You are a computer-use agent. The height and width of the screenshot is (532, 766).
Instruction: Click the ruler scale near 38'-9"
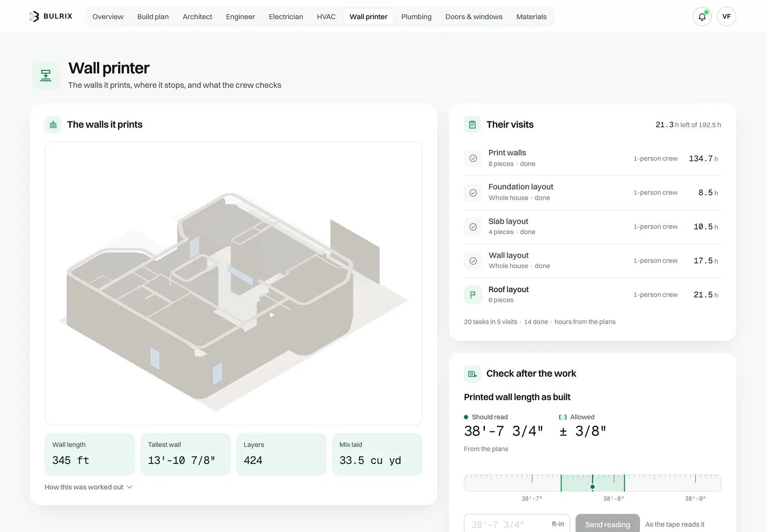pyautogui.click(x=695, y=498)
